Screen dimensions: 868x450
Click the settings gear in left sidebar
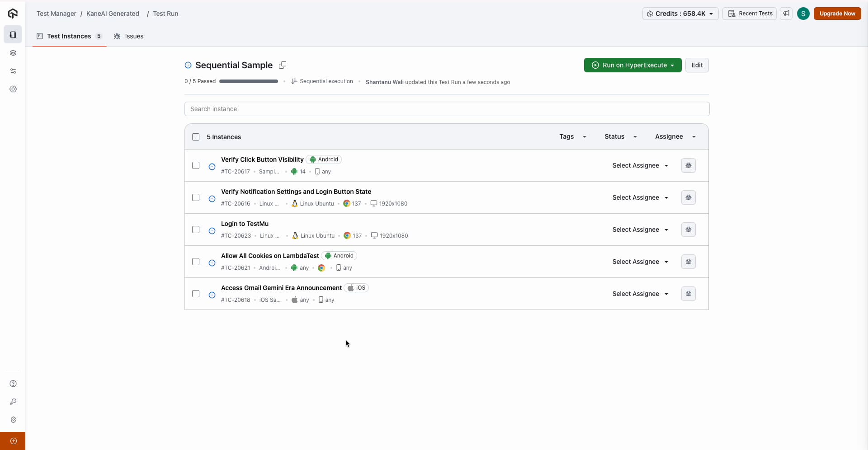tap(13, 89)
